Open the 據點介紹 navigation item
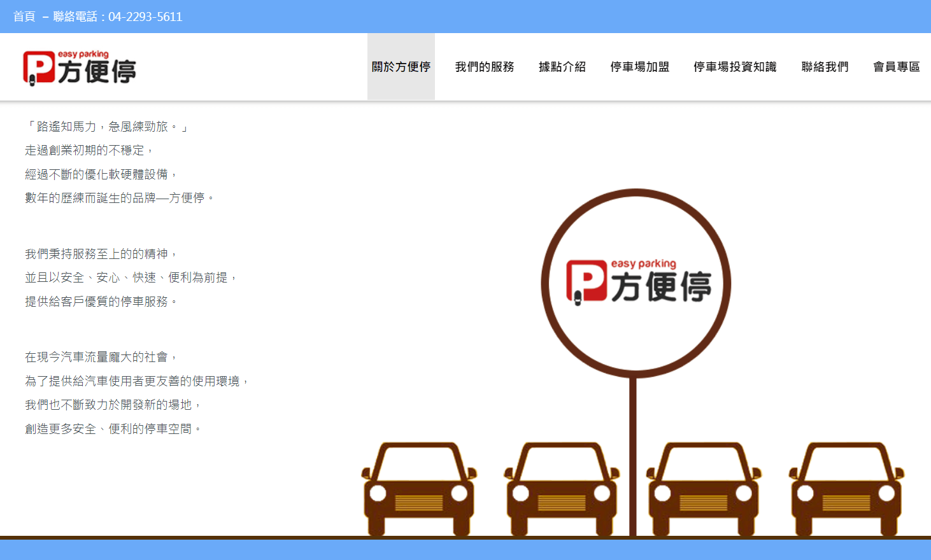931x560 pixels. pos(562,67)
